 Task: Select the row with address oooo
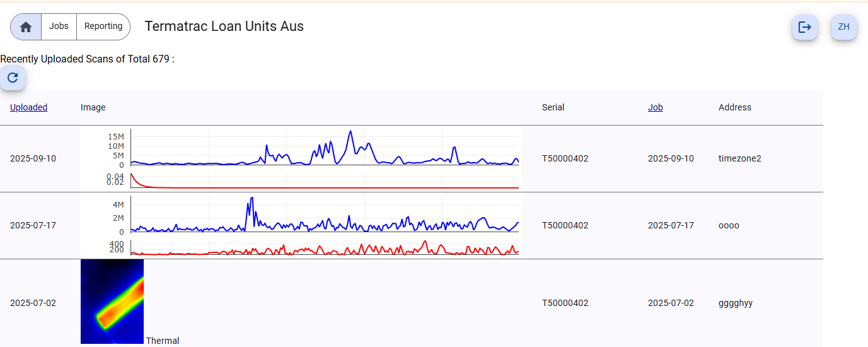point(412,225)
